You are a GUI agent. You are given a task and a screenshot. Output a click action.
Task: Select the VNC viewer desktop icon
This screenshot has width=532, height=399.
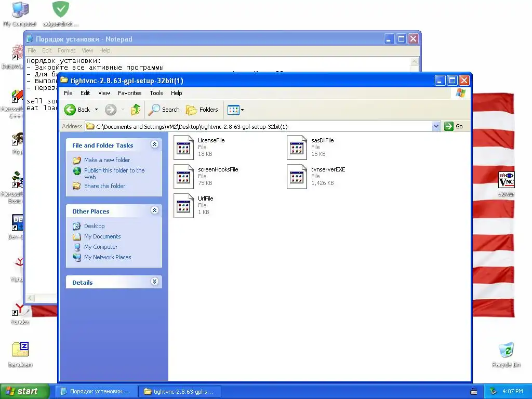pos(506,184)
